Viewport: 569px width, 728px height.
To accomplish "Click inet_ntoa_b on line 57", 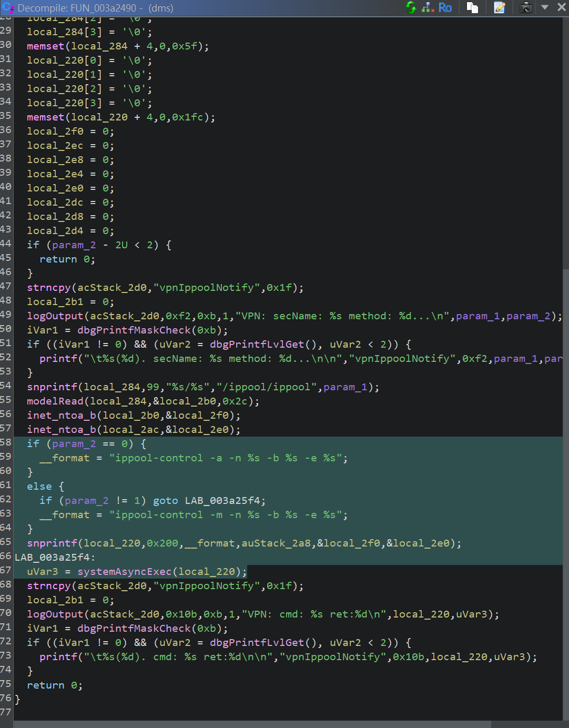I will pos(62,430).
